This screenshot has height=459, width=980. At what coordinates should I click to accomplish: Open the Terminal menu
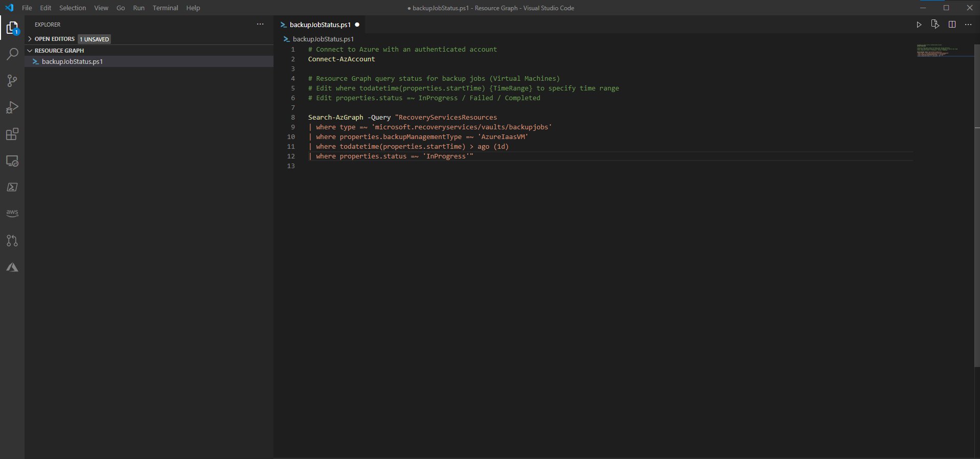click(x=165, y=8)
